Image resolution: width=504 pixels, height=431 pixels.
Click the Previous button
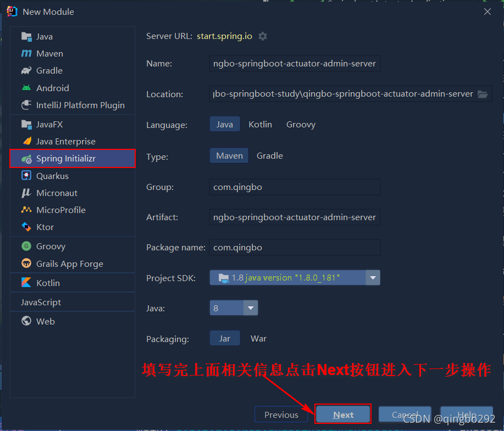click(281, 415)
